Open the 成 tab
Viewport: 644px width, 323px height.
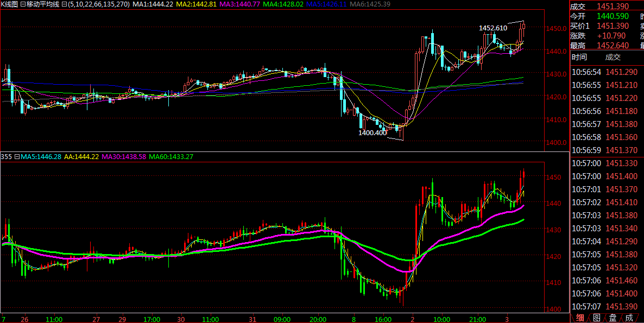click(629, 318)
